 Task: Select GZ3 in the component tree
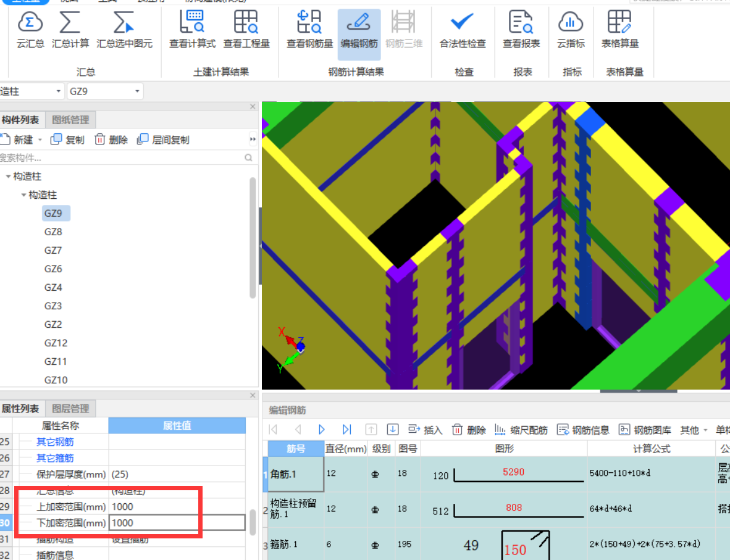53,306
